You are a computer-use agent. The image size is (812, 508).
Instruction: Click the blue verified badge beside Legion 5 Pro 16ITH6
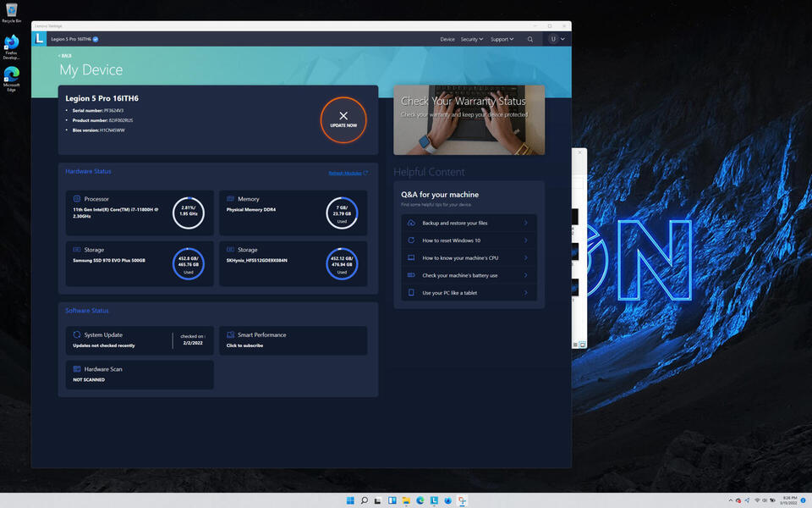coord(96,39)
